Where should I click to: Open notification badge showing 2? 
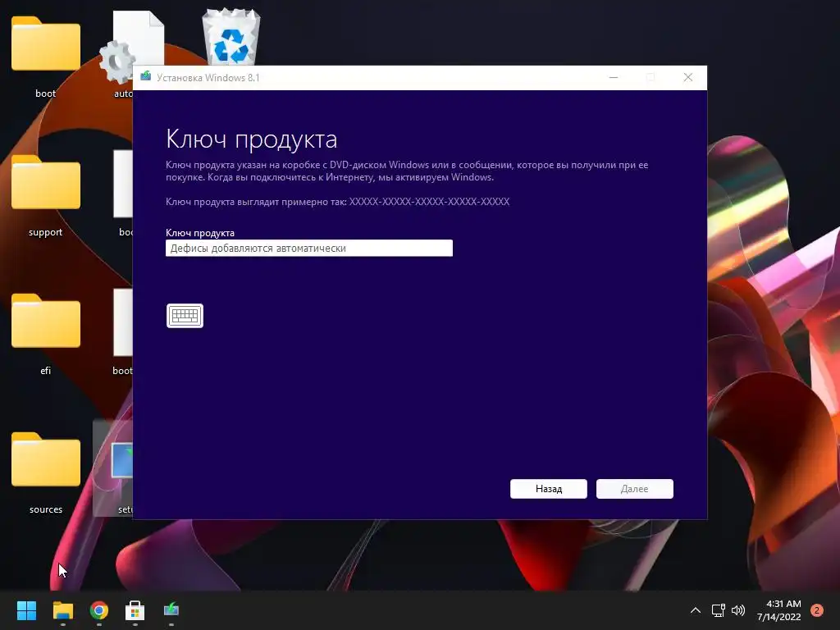click(817, 610)
